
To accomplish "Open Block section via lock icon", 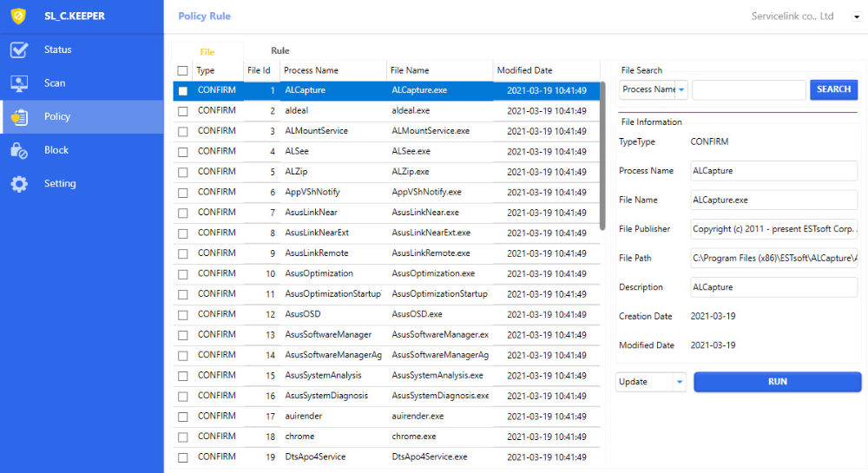I will [x=19, y=151].
